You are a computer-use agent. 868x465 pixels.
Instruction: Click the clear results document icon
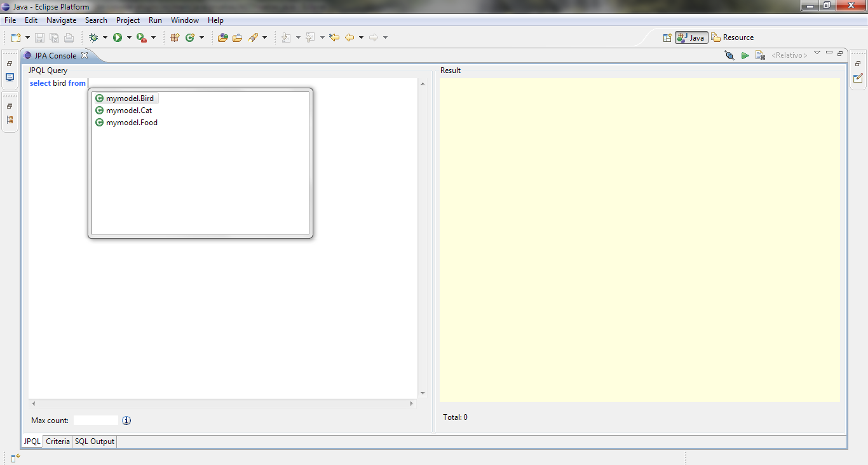[760, 56]
